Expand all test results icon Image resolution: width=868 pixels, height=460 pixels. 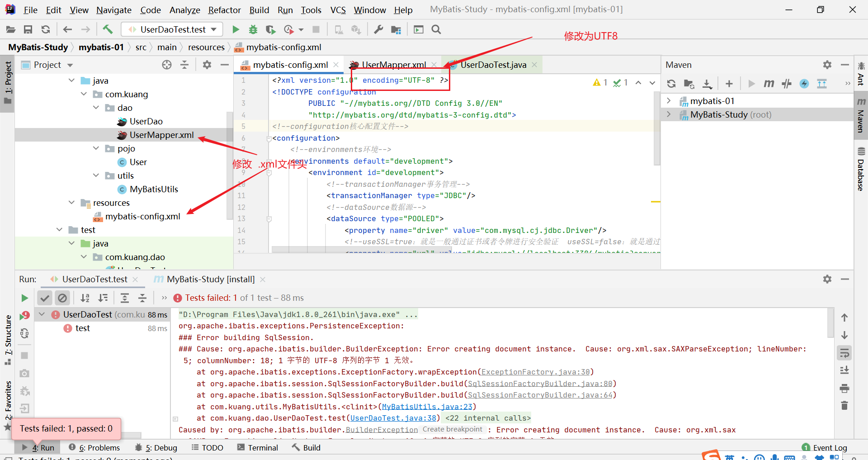(x=125, y=298)
